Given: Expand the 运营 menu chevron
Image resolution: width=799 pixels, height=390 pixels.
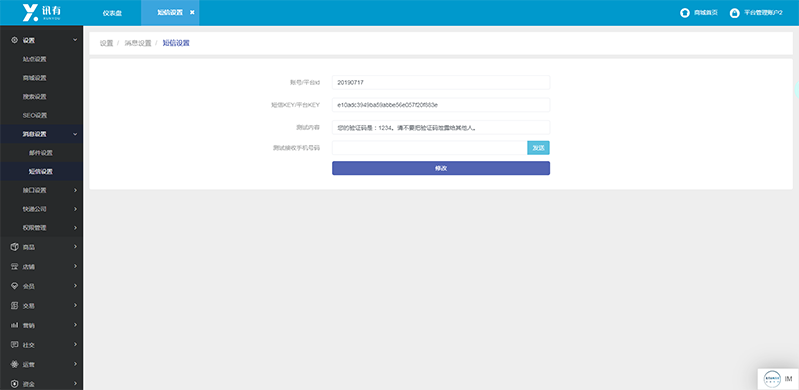Looking at the screenshot, I should [x=75, y=365].
